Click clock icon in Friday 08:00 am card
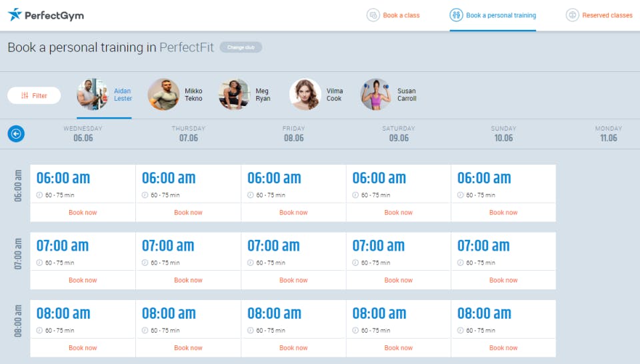Image resolution: width=640 pixels, height=364 pixels. [x=250, y=331]
